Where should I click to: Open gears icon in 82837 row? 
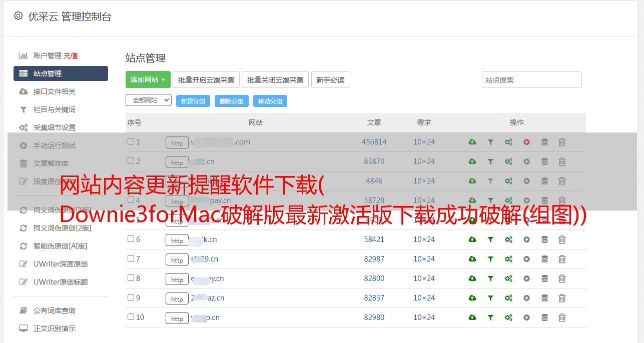(x=508, y=298)
